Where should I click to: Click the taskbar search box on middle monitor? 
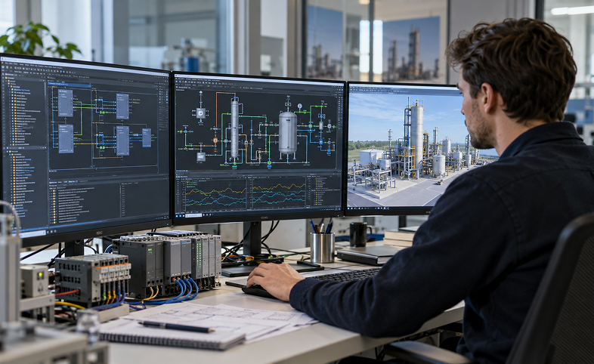[193, 216]
